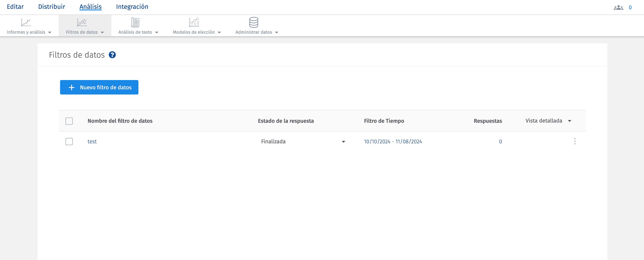Switch to the Distribuir tab
The height and width of the screenshot is (260, 644).
tap(51, 7)
